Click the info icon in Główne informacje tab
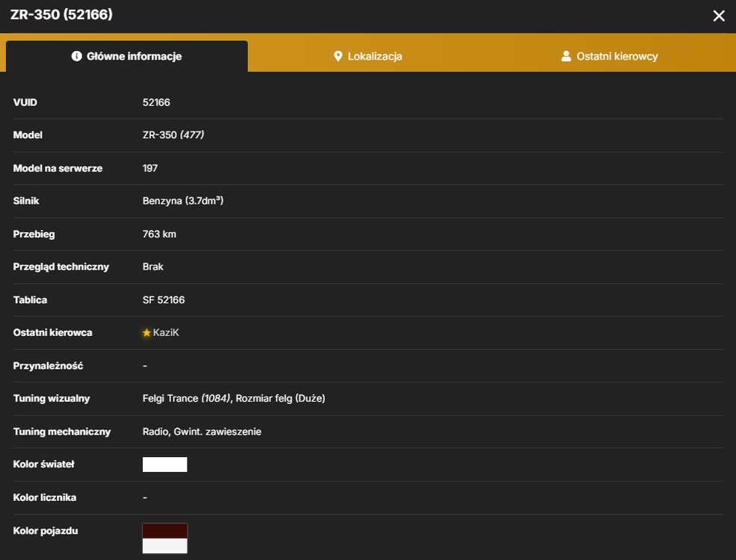Image resolution: width=736 pixels, height=560 pixels. click(x=76, y=56)
